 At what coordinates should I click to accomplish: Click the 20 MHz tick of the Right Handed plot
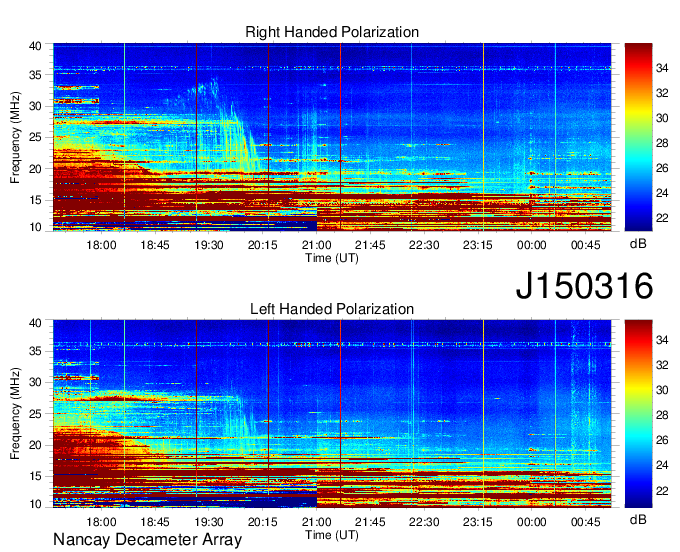(x=35, y=169)
